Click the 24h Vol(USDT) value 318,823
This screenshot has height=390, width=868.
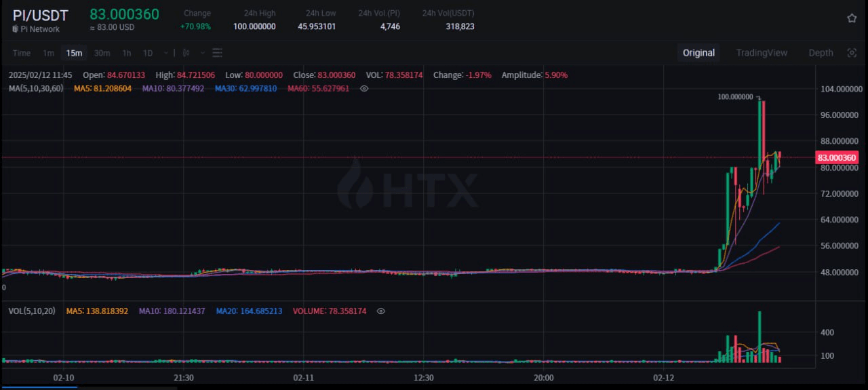pos(460,26)
